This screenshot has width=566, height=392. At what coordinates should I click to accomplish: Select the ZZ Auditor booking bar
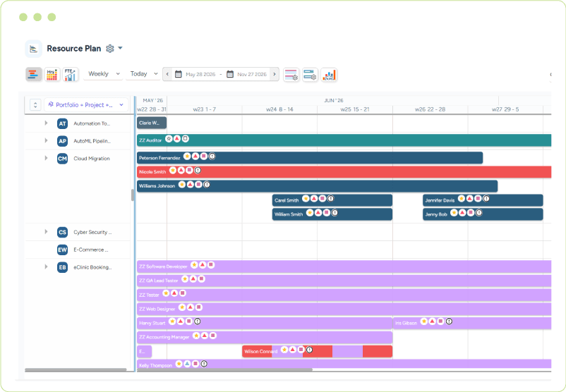pos(344,140)
